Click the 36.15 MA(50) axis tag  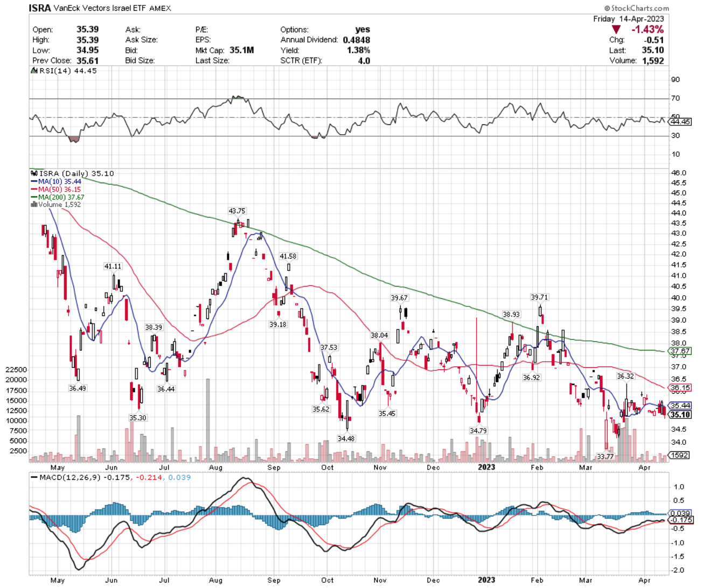680,388
